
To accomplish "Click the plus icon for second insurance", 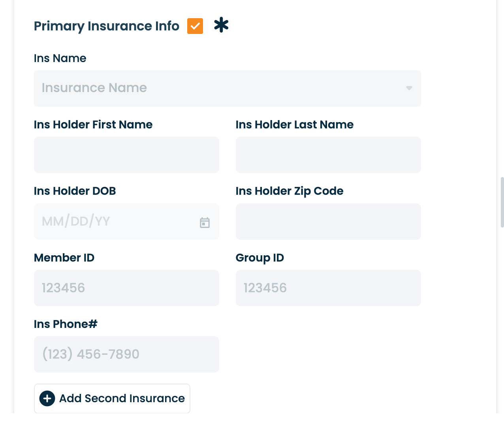I will point(47,398).
